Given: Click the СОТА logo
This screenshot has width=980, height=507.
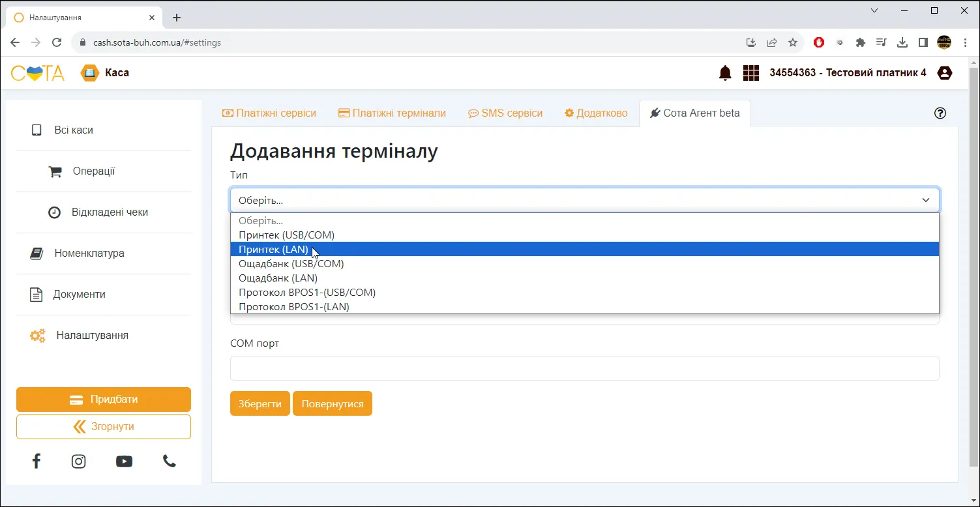Looking at the screenshot, I should (x=38, y=73).
